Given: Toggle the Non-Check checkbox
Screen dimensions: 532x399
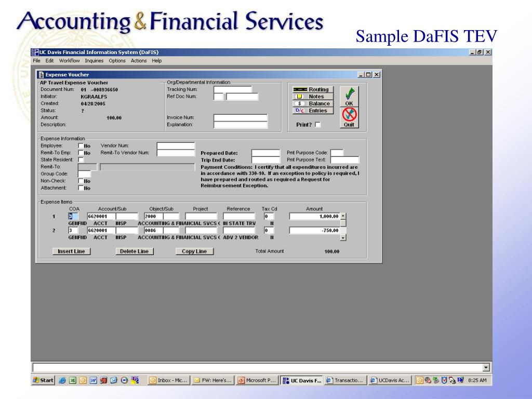Looking at the screenshot, I should point(81,181).
